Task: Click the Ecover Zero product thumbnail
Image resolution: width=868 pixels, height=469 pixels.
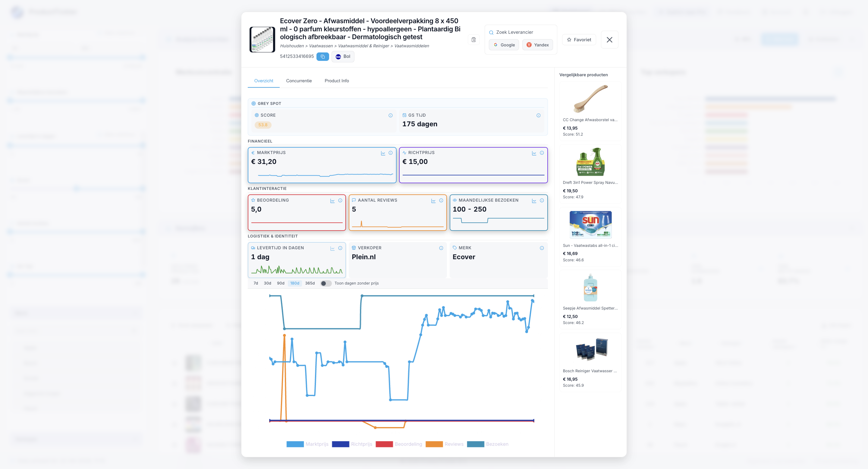Action: [x=262, y=40]
